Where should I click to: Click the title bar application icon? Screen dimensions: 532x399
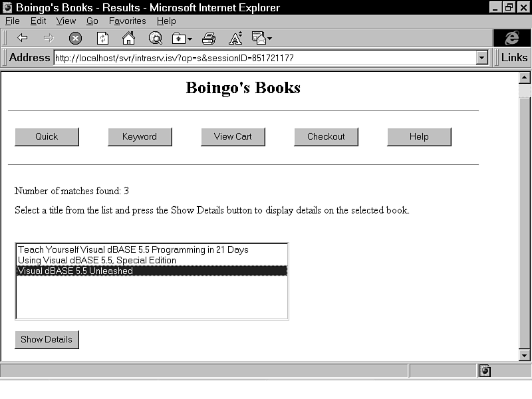(7, 7)
